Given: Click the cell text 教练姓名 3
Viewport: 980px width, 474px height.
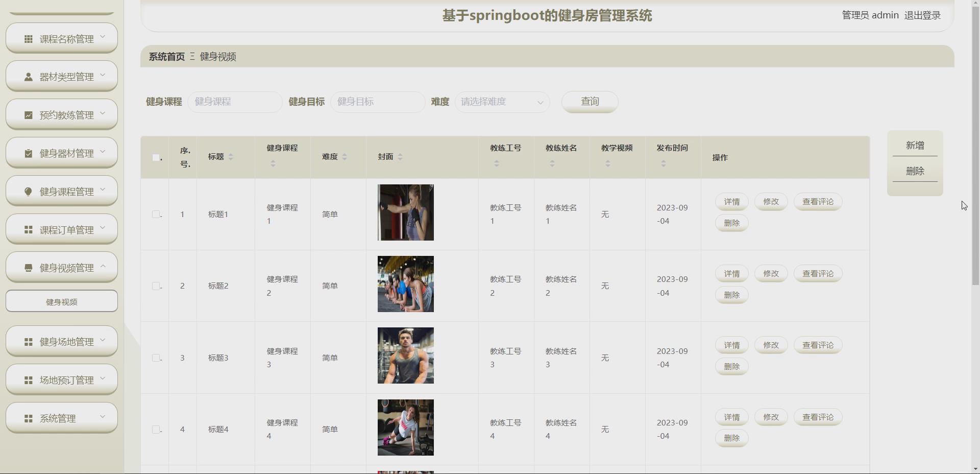Looking at the screenshot, I should 561,358.
